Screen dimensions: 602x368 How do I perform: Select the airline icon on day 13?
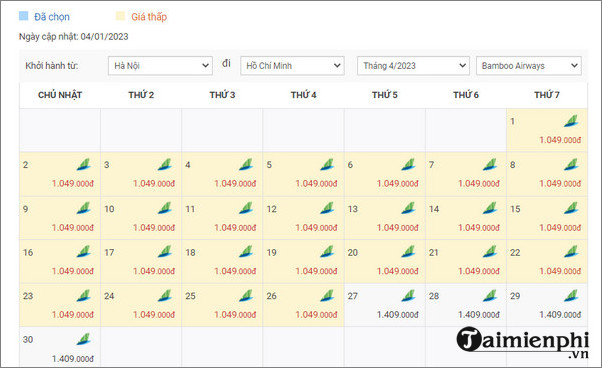(408, 208)
